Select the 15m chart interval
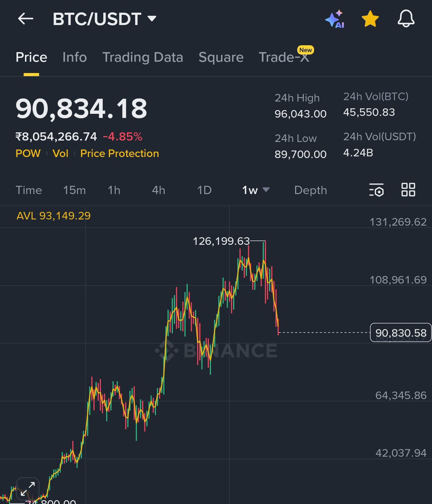Image resolution: width=432 pixels, height=504 pixels. 74,190
